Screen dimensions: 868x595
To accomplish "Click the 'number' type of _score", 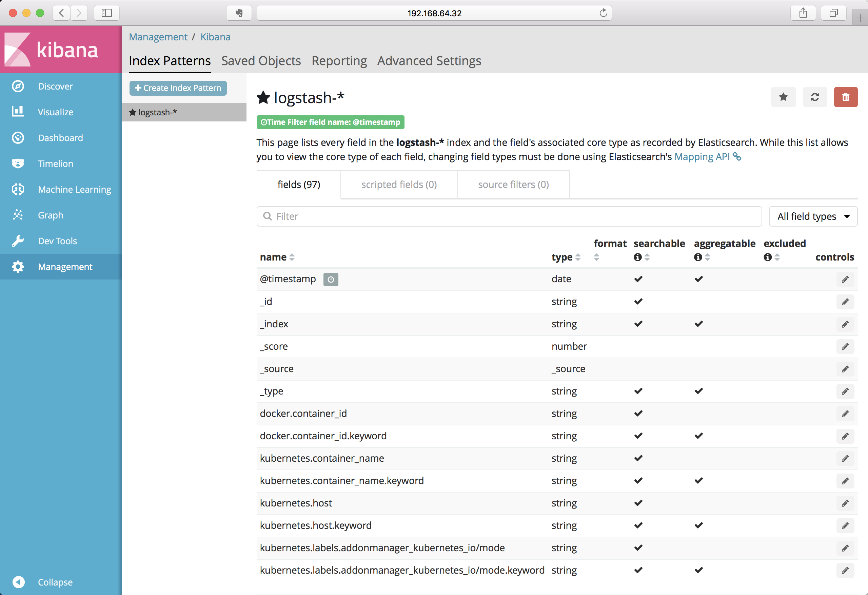I will pos(569,346).
